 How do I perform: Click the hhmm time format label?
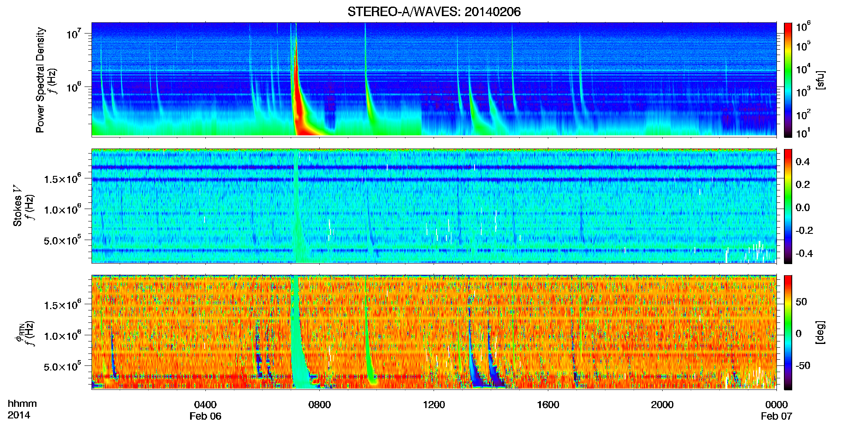[x=22, y=404]
